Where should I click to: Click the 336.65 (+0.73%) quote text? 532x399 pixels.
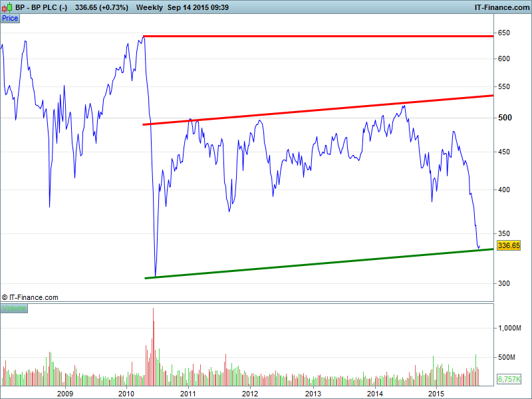click(x=102, y=7)
